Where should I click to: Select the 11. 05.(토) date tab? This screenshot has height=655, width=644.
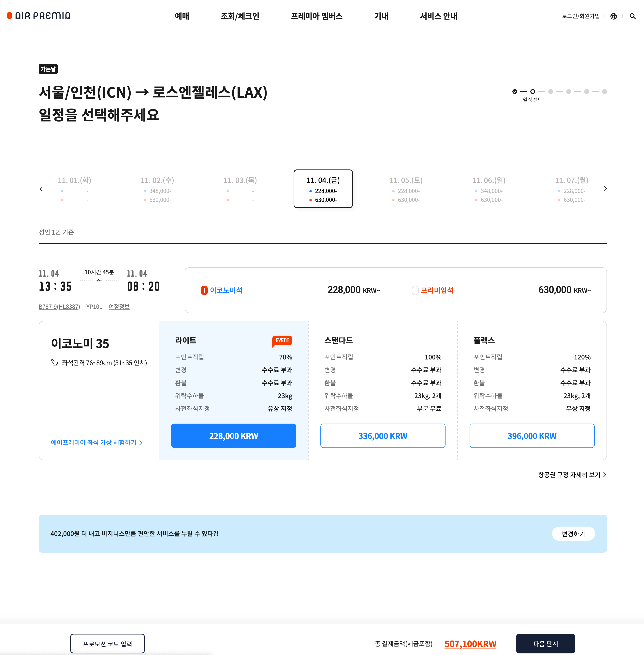tap(405, 189)
